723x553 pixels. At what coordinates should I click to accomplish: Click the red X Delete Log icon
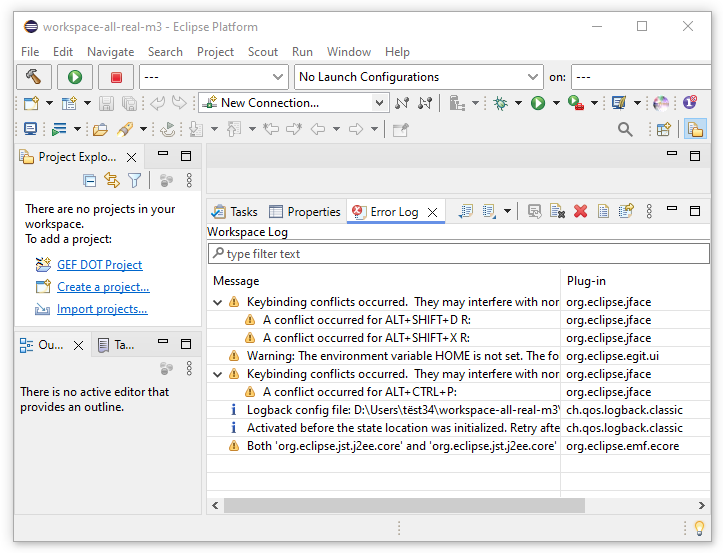[x=580, y=211]
